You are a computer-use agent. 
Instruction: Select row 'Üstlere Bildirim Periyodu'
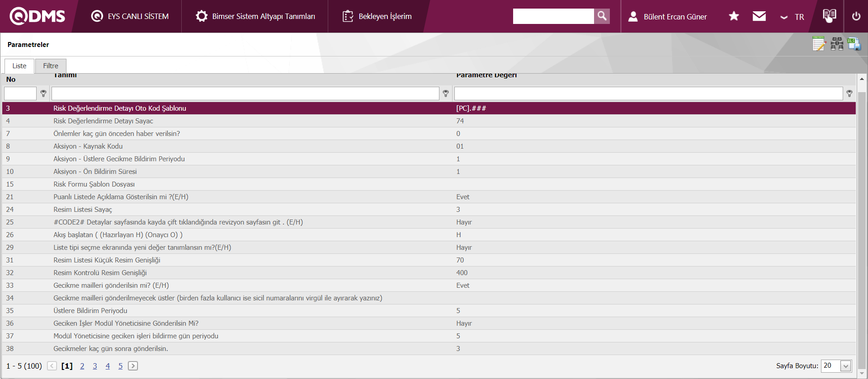coord(429,311)
